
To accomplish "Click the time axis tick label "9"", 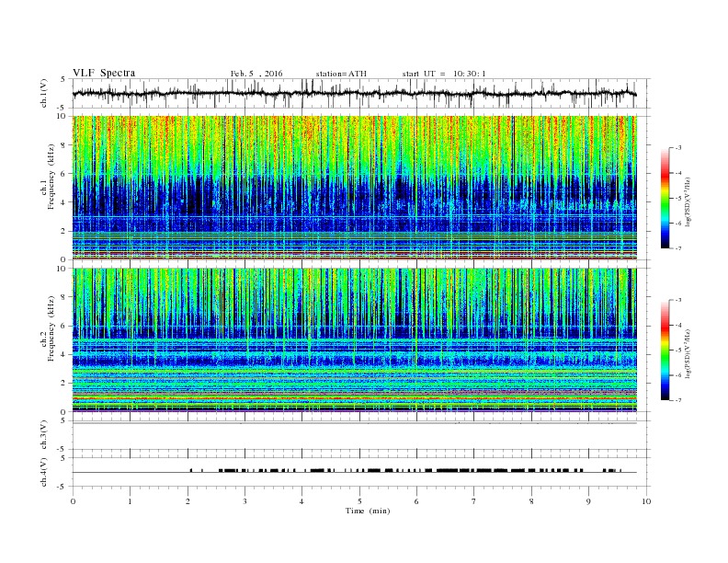I will pos(588,501).
